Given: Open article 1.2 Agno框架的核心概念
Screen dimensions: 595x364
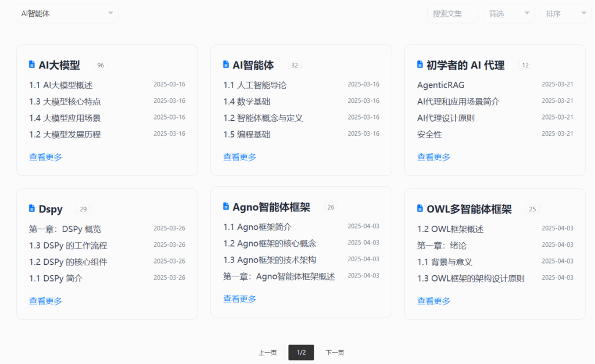Looking at the screenshot, I should point(270,243).
